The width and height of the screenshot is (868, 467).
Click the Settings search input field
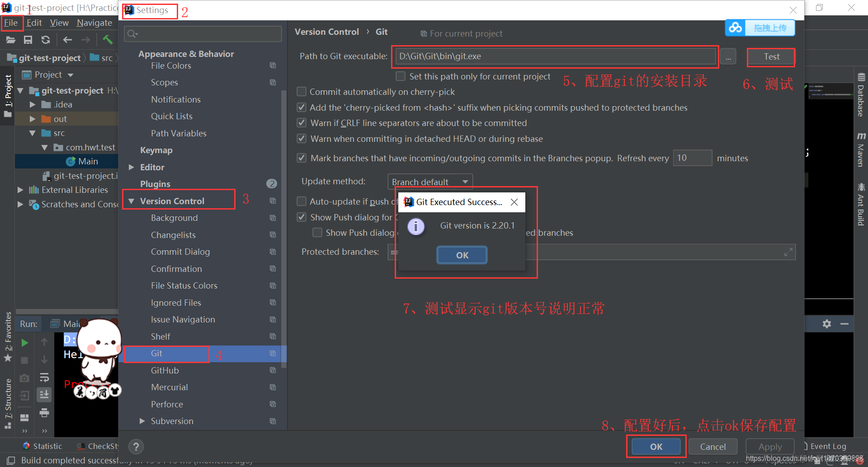click(203, 34)
